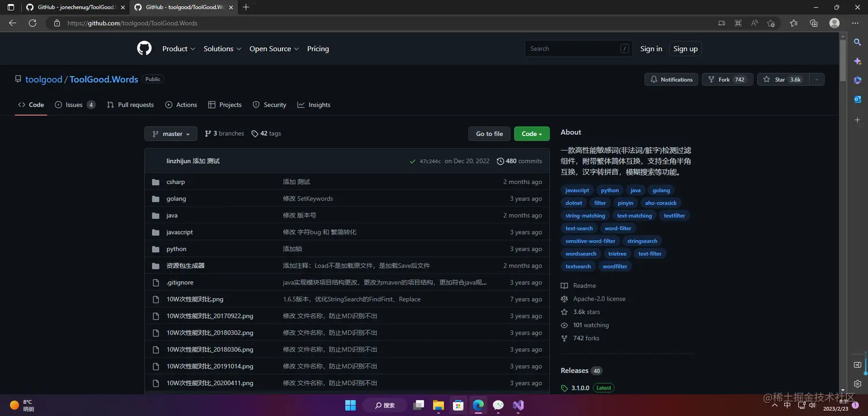Star the repository
868x416 pixels.
pyautogui.click(x=784, y=79)
